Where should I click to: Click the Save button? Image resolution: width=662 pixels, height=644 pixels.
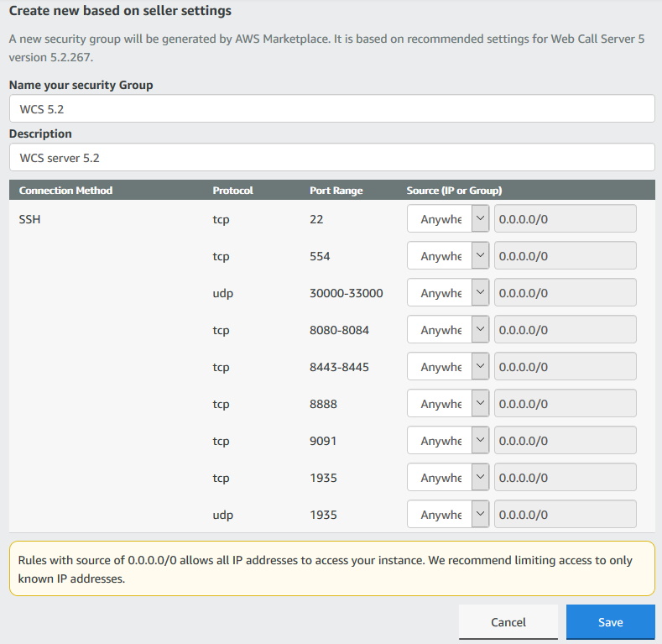click(x=610, y=622)
